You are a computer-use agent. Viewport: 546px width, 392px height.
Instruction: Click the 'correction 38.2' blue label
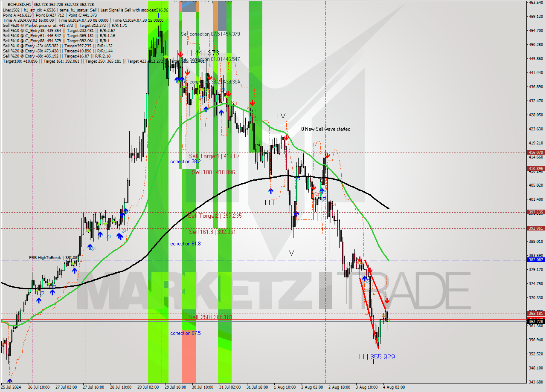click(x=186, y=161)
